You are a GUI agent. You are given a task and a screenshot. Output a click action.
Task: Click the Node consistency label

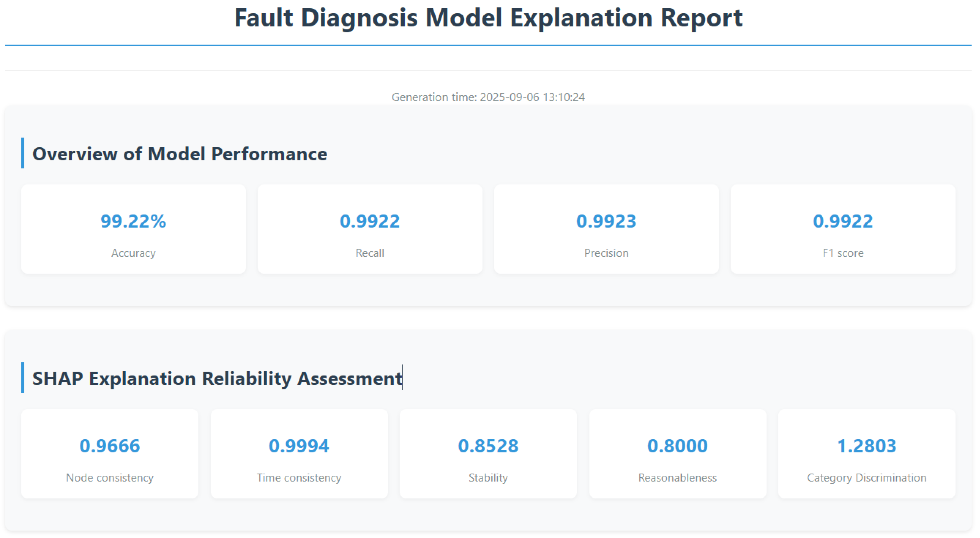(110, 478)
